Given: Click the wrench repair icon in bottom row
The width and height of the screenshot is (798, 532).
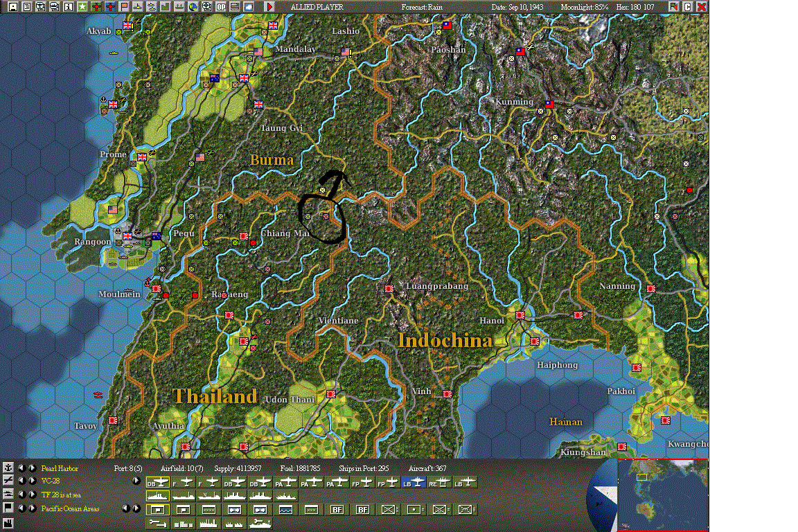Looking at the screenshot, I should coord(158,523).
